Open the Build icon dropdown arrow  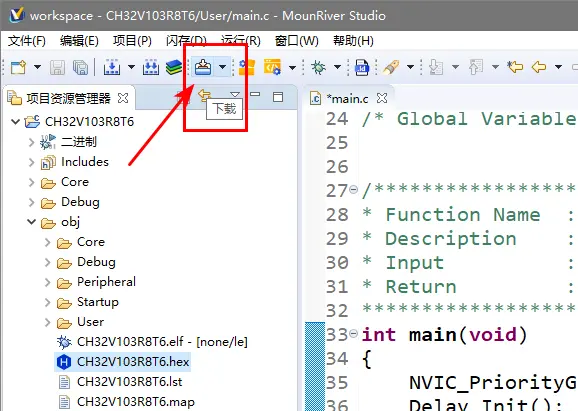131,67
